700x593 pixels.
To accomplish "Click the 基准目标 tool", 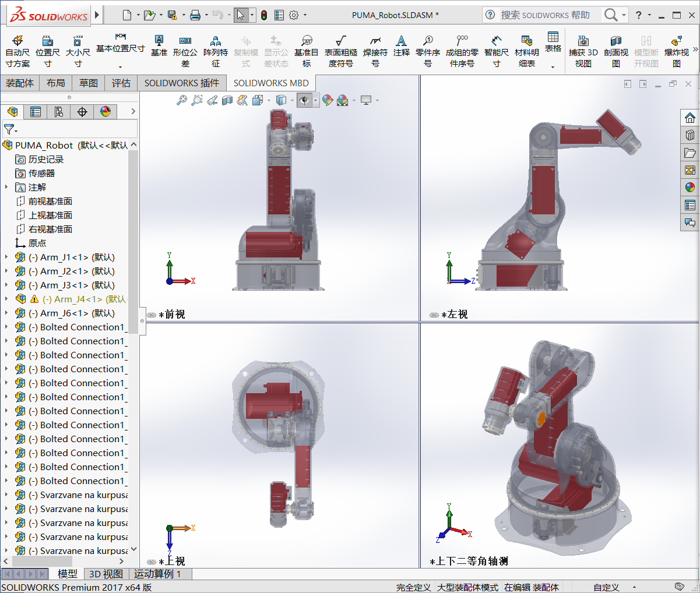I will [x=307, y=51].
